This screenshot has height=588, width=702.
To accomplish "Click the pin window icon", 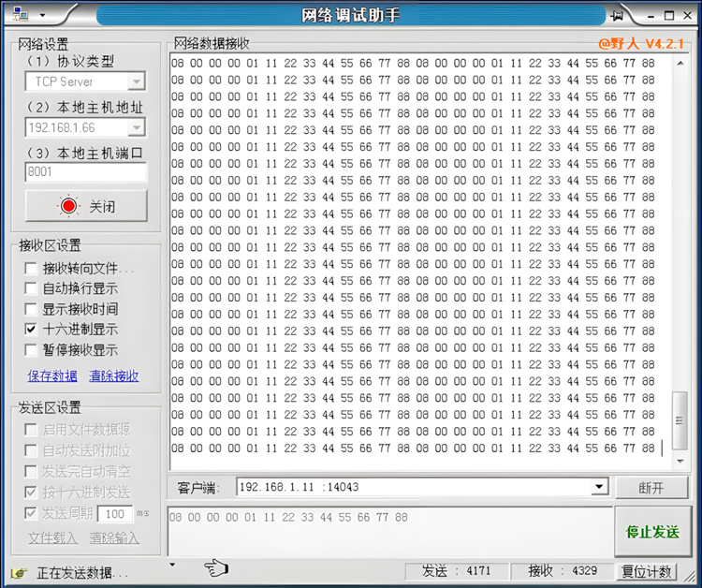I will [617, 16].
